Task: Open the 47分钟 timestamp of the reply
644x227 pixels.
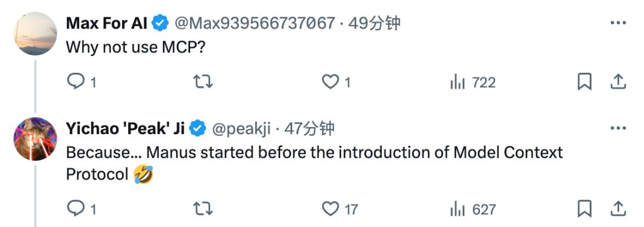Action: [x=309, y=129]
